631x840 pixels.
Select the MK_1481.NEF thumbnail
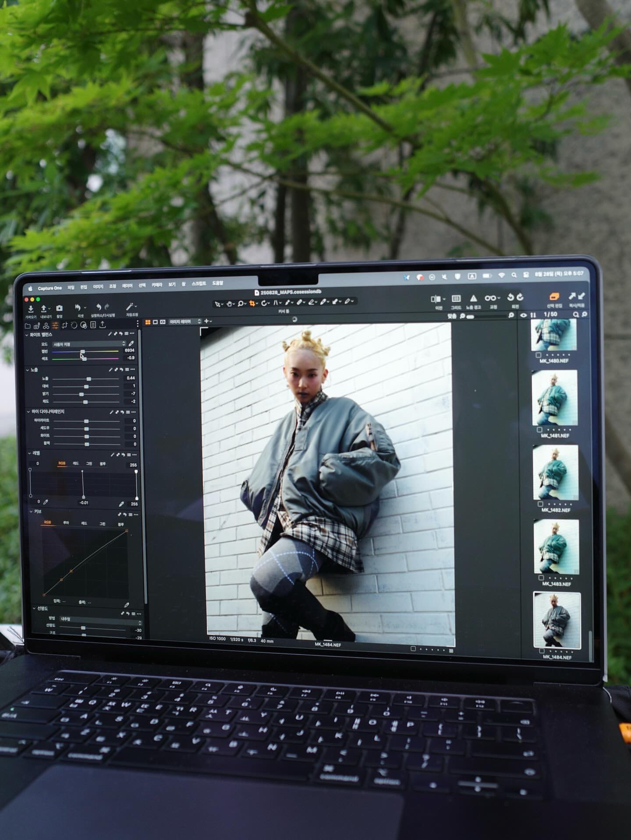(x=554, y=398)
